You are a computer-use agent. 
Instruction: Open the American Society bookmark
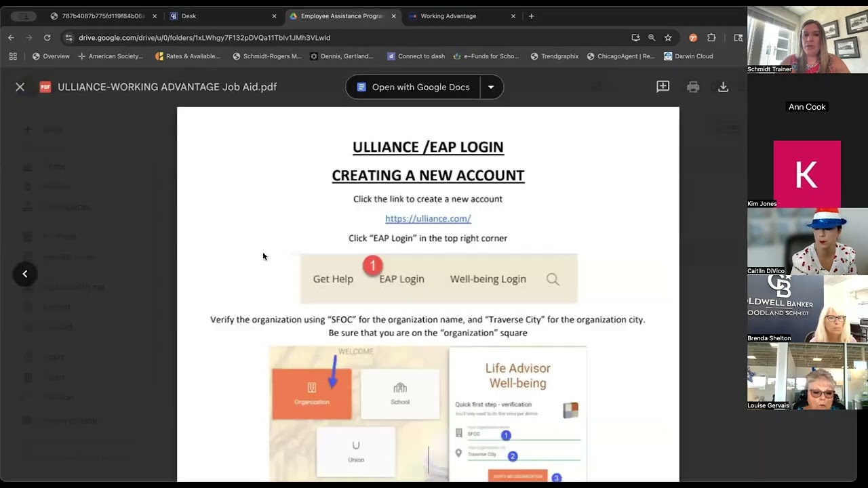click(111, 56)
